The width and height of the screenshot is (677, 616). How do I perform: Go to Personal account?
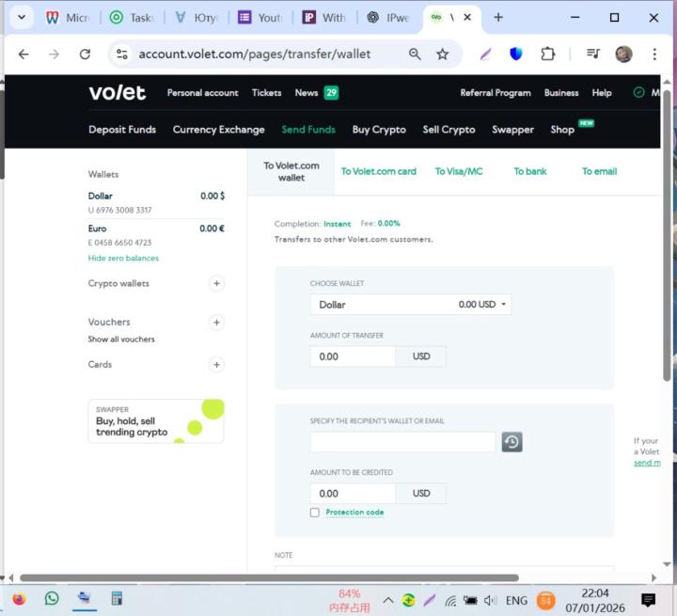point(202,93)
